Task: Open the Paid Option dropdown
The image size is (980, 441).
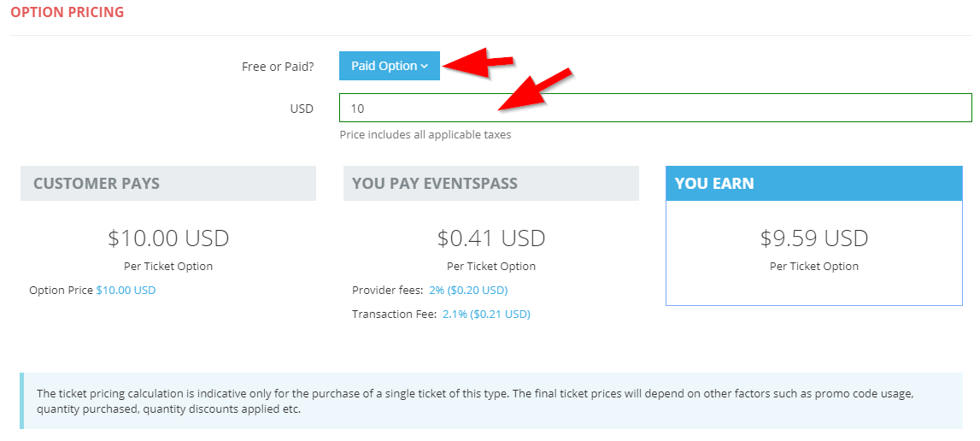Action: 389,66
